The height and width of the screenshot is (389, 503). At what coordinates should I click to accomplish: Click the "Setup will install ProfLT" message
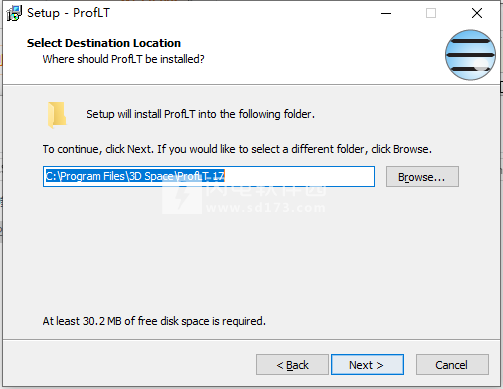pos(200,114)
